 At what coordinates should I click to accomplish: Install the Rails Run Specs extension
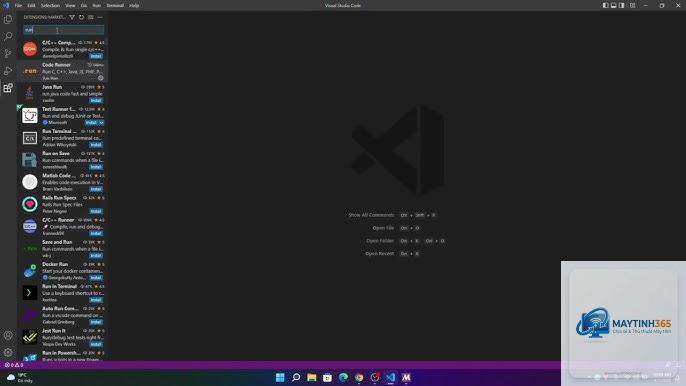96,211
